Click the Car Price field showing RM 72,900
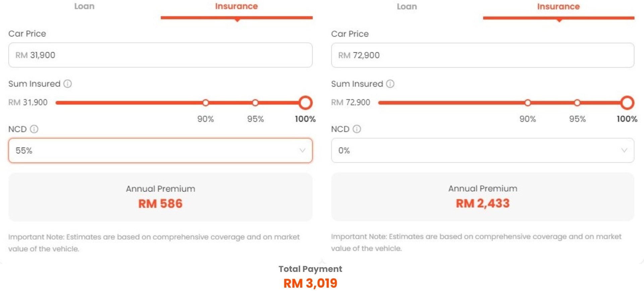Screen dimensions: 644x291 pyautogui.click(x=482, y=55)
